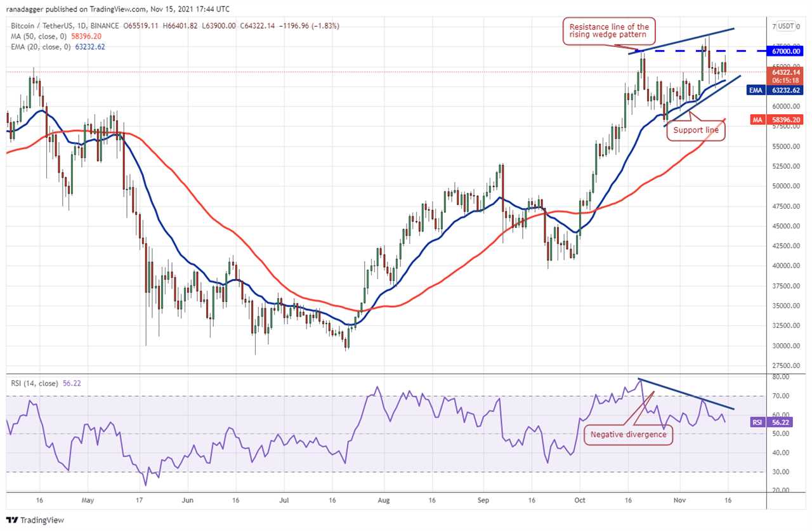Click the RSI 30.00 axis level label
812x531 pixels.
point(780,472)
